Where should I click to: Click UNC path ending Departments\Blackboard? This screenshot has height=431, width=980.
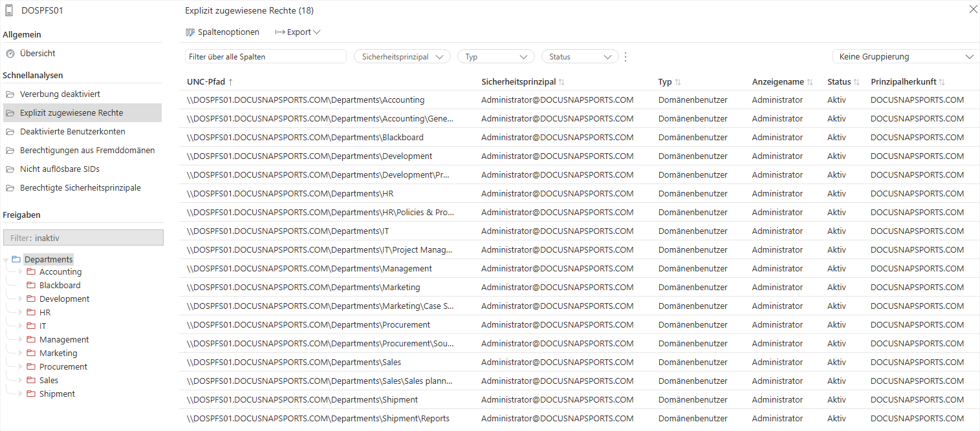point(305,138)
